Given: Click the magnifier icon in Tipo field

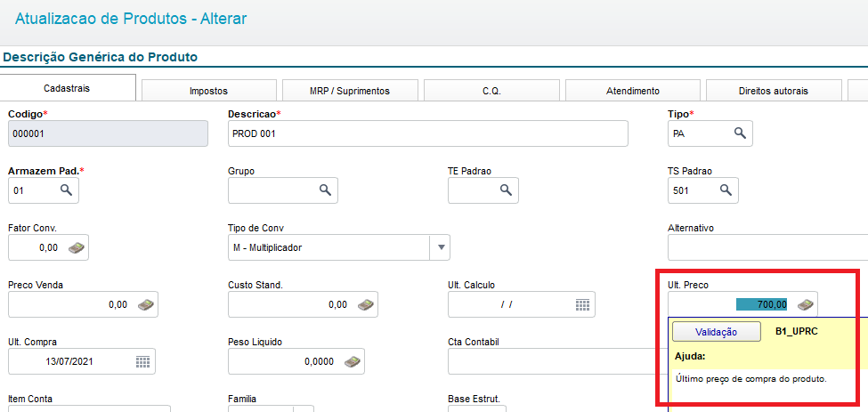Looking at the screenshot, I should (740, 133).
